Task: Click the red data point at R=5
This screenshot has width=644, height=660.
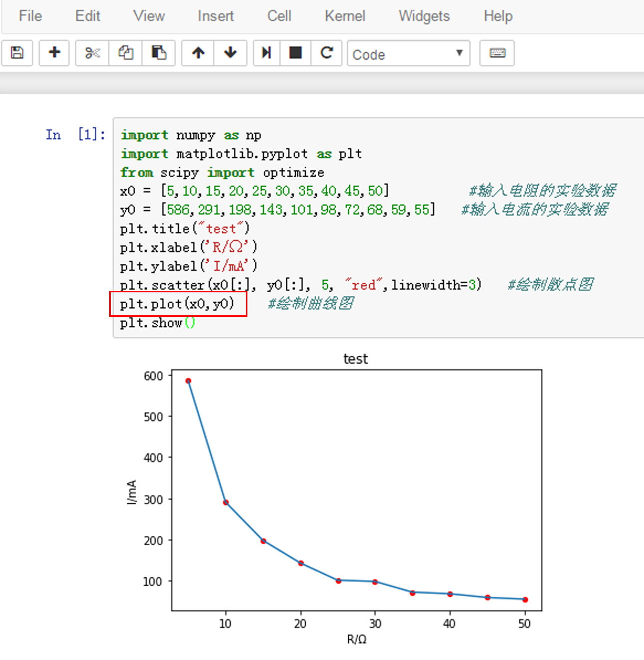Action: [x=188, y=381]
